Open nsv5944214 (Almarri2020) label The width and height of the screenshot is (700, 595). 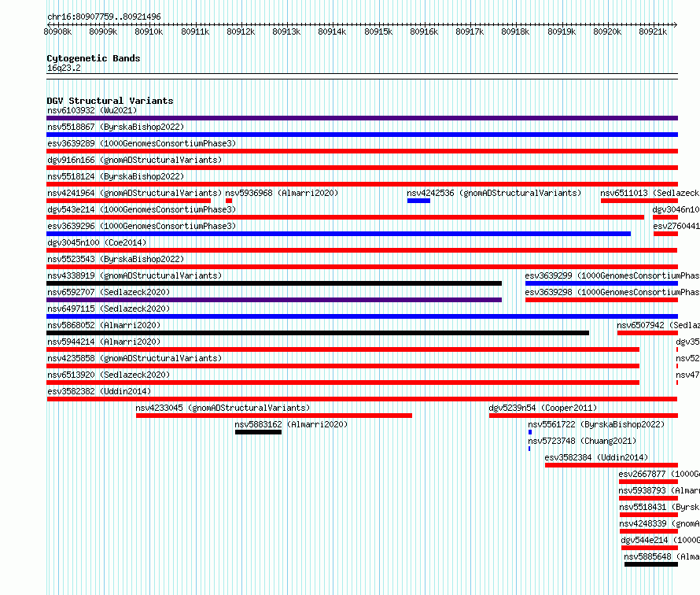tap(104, 342)
